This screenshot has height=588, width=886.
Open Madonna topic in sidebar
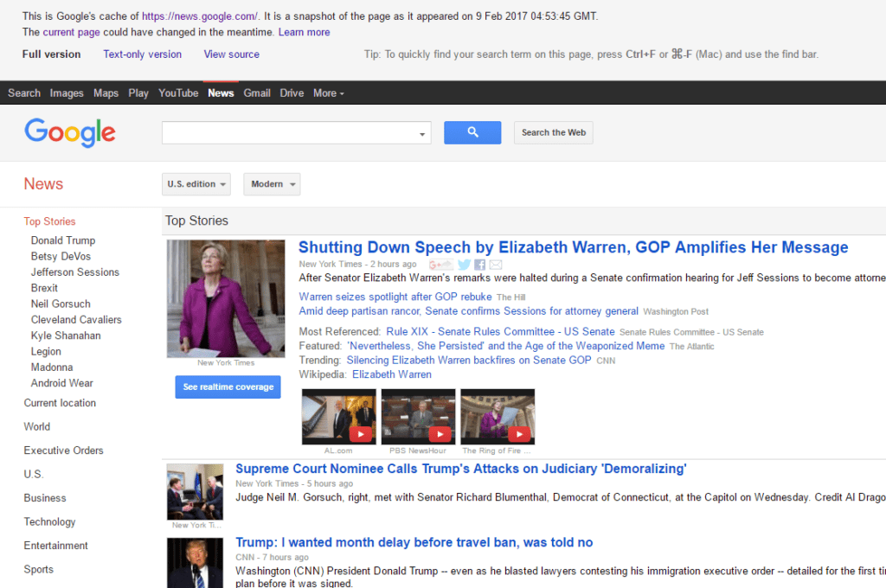click(52, 367)
